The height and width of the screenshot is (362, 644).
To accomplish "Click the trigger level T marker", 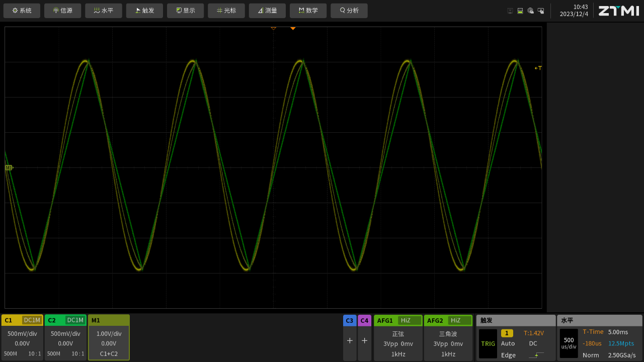I will [x=538, y=68].
